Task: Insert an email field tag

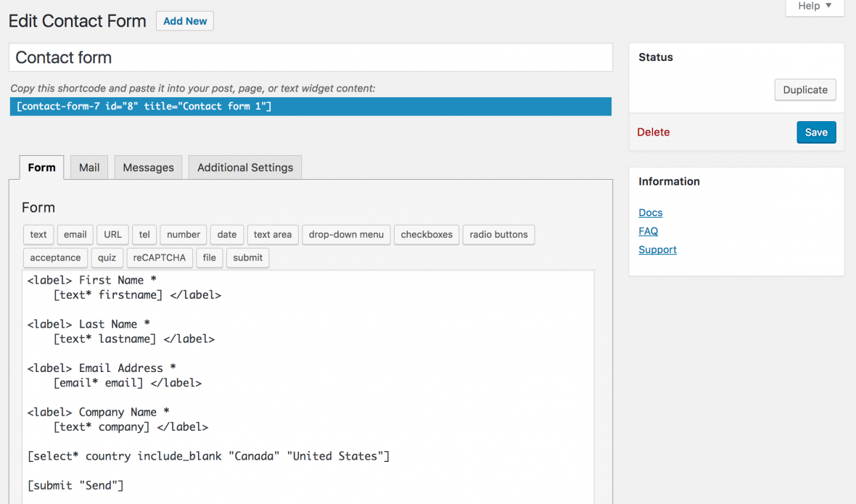Action: pyautogui.click(x=75, y=234)
